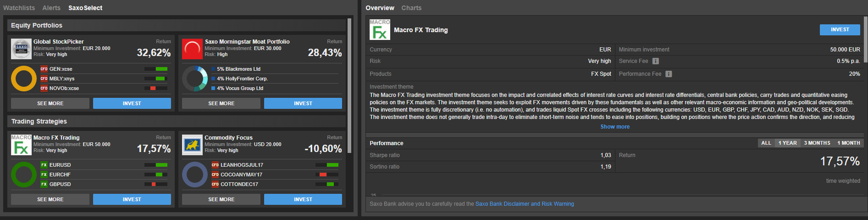Click the Sortino ratio value 1,19
Image resolution: width=868 pixels, height=220 pixels.
606,167
